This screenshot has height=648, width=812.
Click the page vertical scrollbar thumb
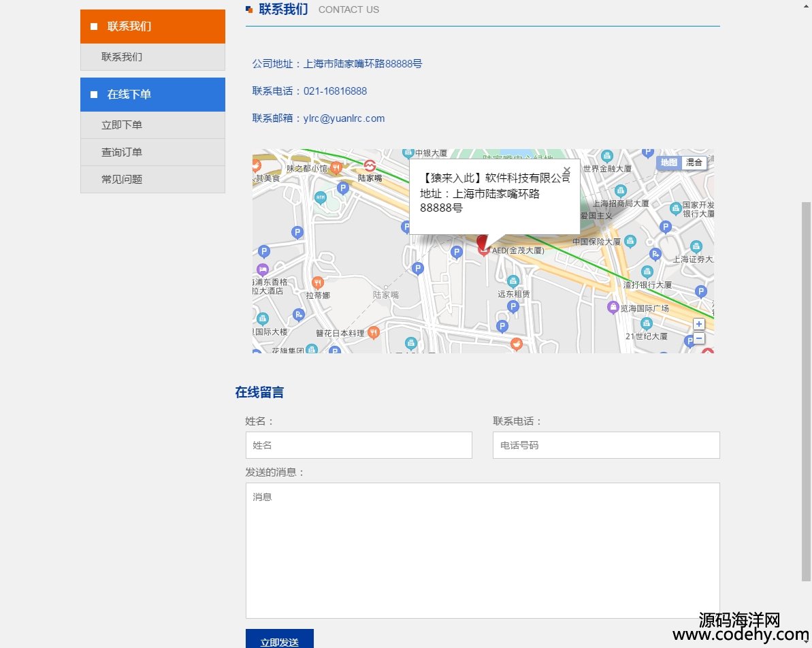coord(806,391)
